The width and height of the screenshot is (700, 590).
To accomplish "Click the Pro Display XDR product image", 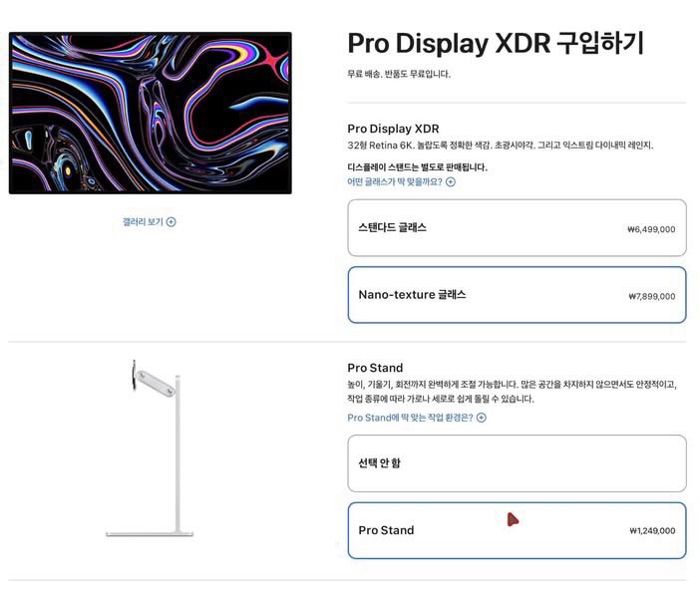I will tap(150, 113).
